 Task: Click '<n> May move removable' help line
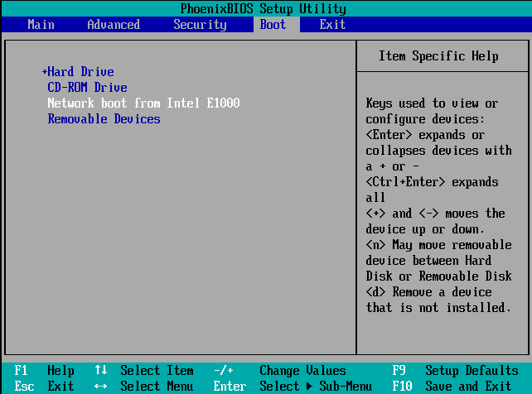coord(438,245)
